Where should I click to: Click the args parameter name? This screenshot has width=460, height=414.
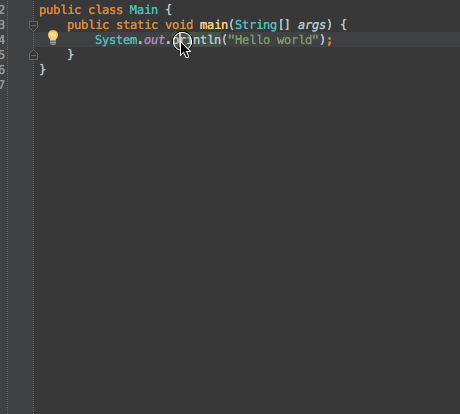coord(311,26)
